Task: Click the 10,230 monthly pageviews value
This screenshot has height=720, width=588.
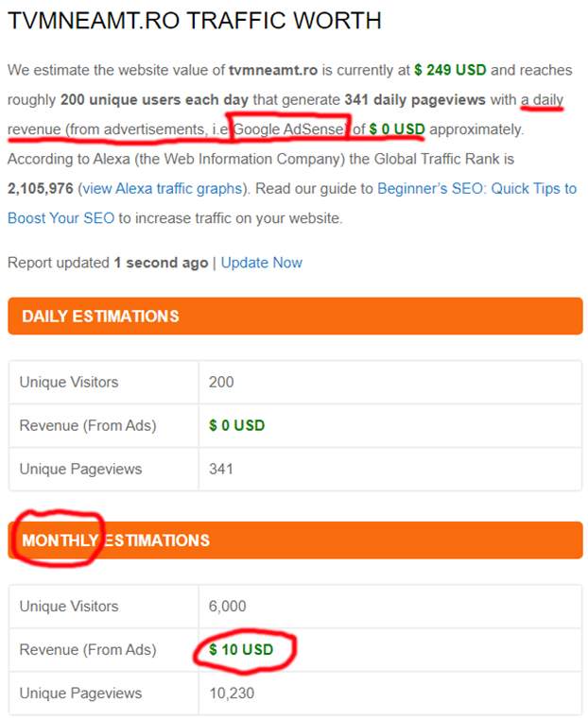Action: point(232,693)
